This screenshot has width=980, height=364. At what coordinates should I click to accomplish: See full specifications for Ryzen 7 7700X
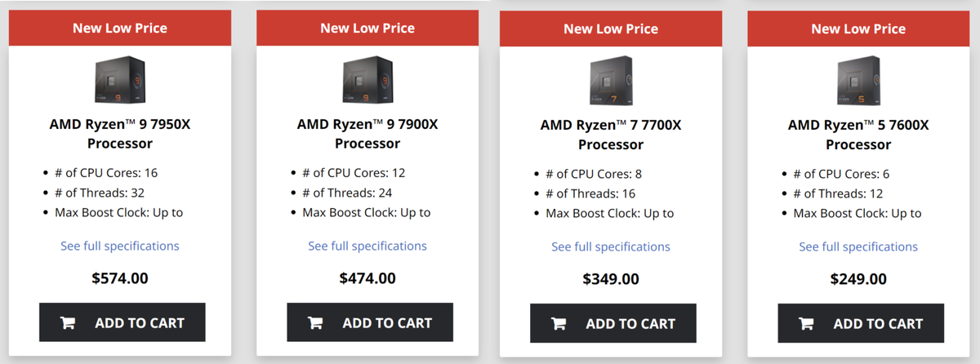610,246
